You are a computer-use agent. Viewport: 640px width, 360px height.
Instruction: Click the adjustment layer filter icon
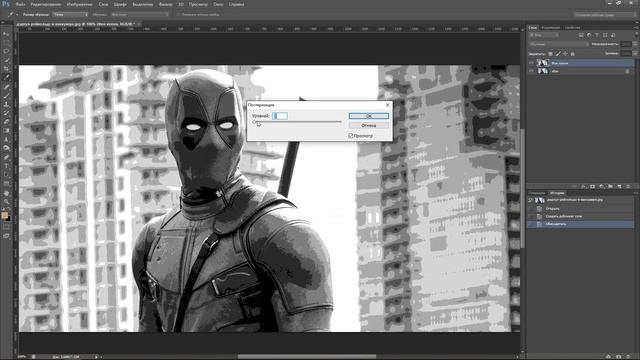click(589, 36)
